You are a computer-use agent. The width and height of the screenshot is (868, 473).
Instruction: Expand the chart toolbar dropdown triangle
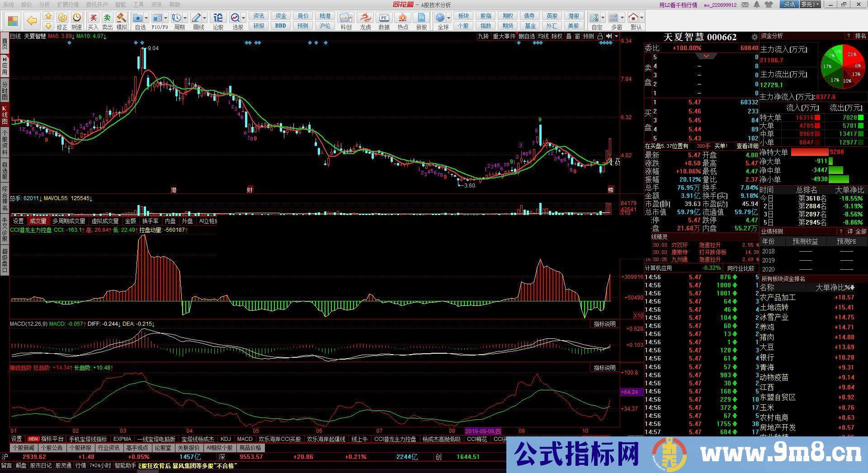[x=616, y=36]
